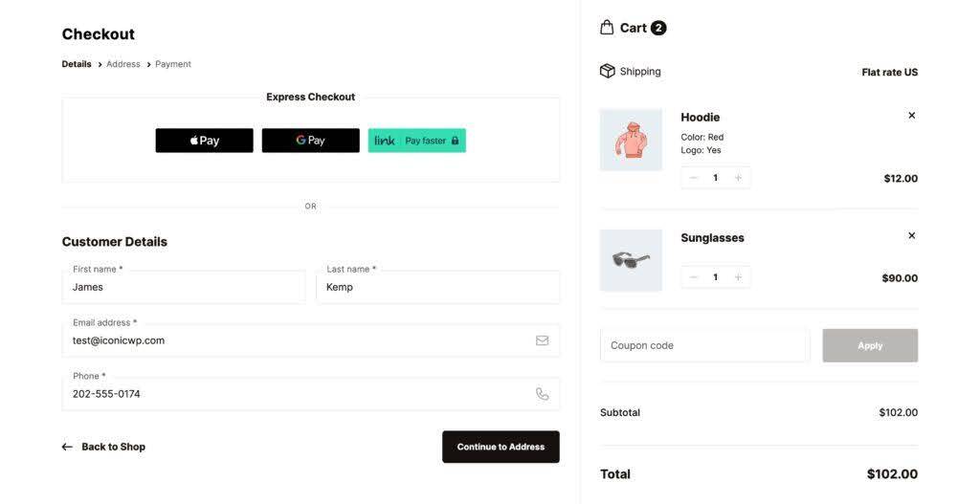Screen dimensions: 980x504
Task: Remove the Hoodie from cart
Action: tap(911, 116)
